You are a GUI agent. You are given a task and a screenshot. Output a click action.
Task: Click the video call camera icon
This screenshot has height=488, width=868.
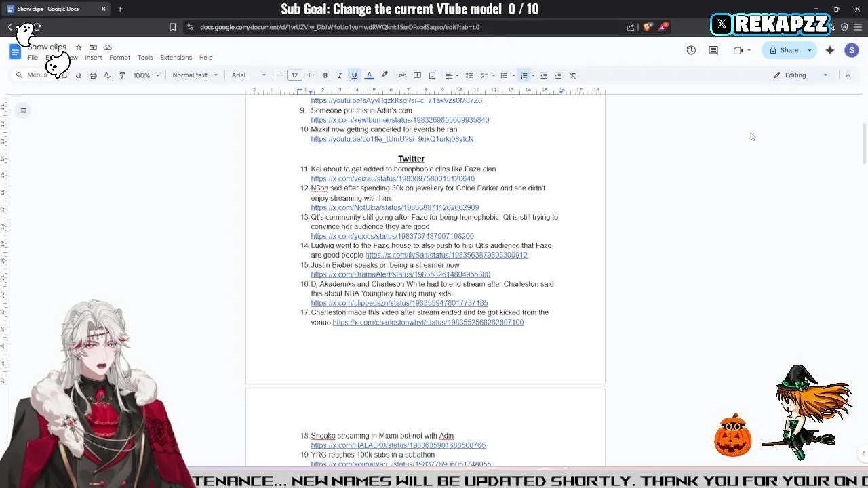[738, 50]
